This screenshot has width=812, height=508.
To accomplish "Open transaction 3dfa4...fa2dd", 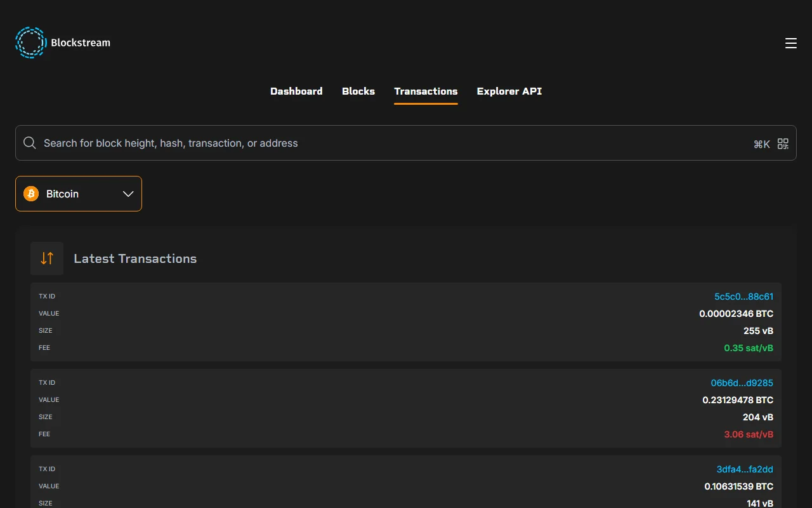I will 745,469.
